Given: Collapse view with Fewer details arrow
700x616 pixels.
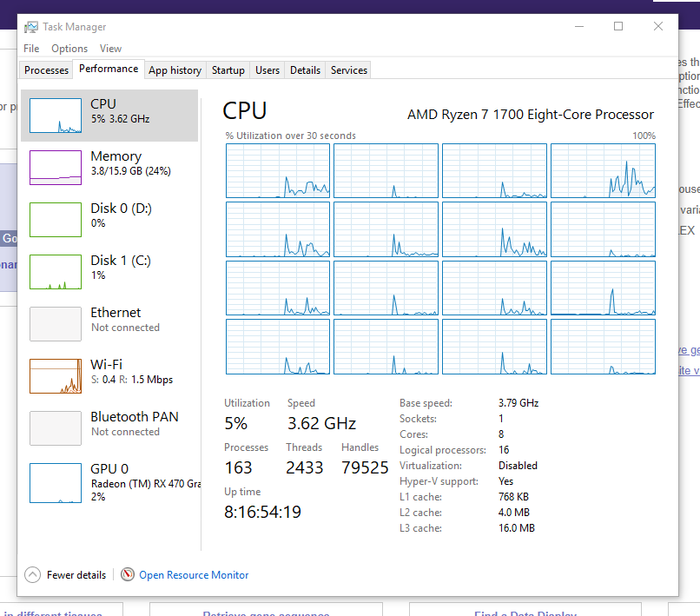Looking at the screenshot, I should pyautogui.click(x=33, y=574).
